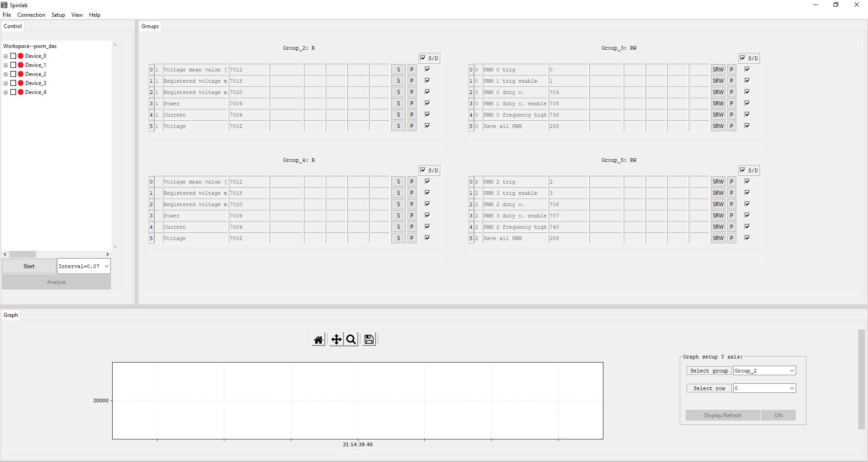The height and width of the screenshot is (462, 868).
Task: Click the red status icon for Device_4
Action: tap(21, 92)
